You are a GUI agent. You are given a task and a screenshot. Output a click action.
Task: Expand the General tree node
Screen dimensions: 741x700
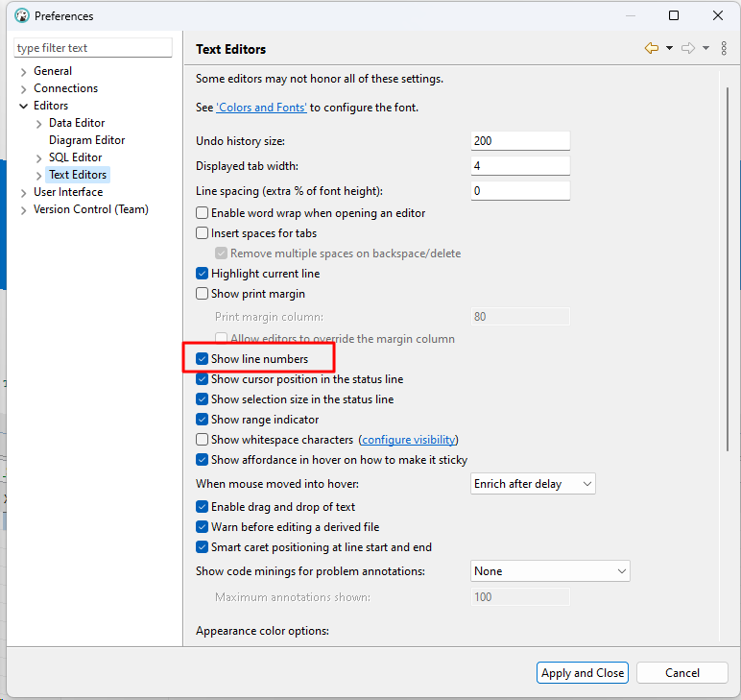click(24, 72)
